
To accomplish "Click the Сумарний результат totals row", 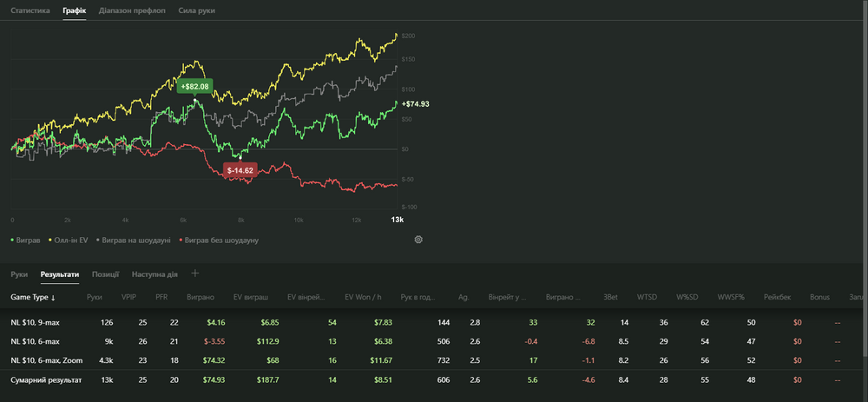I will tap(46, 379).
